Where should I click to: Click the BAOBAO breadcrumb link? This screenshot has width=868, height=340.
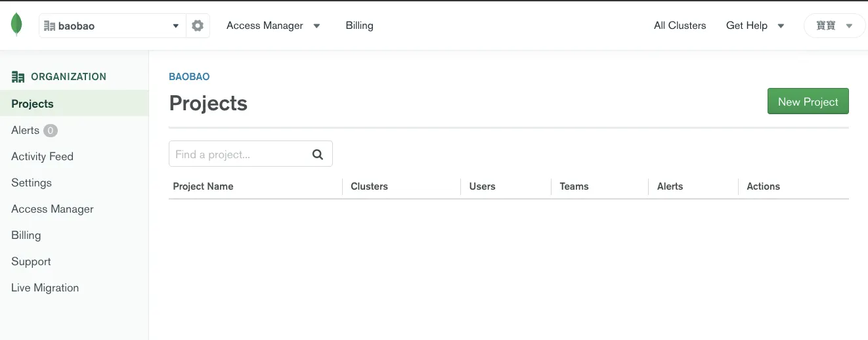pyautogui.click(x=189, y=77)
